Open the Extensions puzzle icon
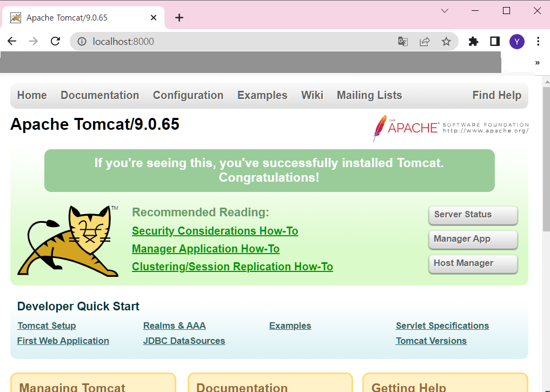550x392 pixels. click(x=473, y=42)
